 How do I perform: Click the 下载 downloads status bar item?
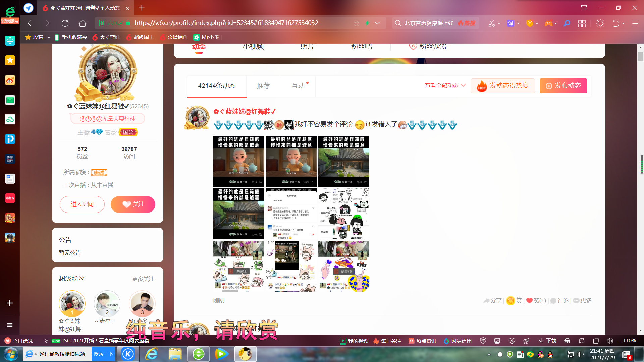(x=547, y=341)
